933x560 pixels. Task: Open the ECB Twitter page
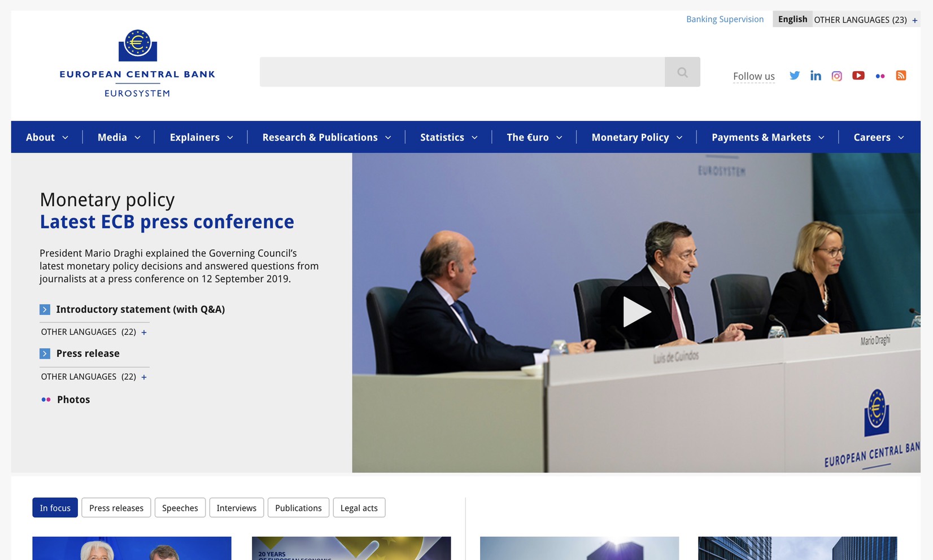(795, 76)
